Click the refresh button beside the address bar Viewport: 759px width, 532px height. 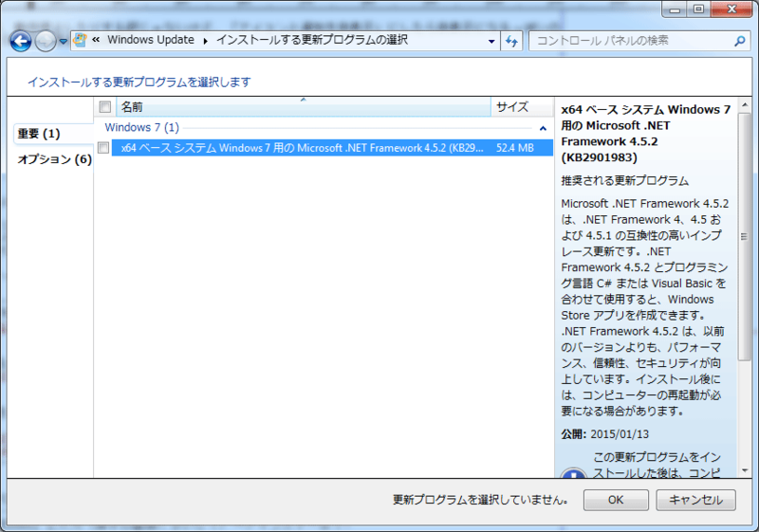pos(511,41)
